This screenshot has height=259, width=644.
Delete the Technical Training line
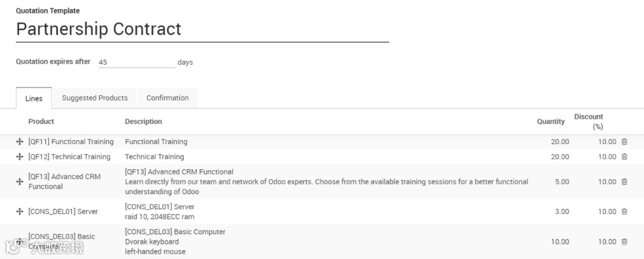coord(624,157)
